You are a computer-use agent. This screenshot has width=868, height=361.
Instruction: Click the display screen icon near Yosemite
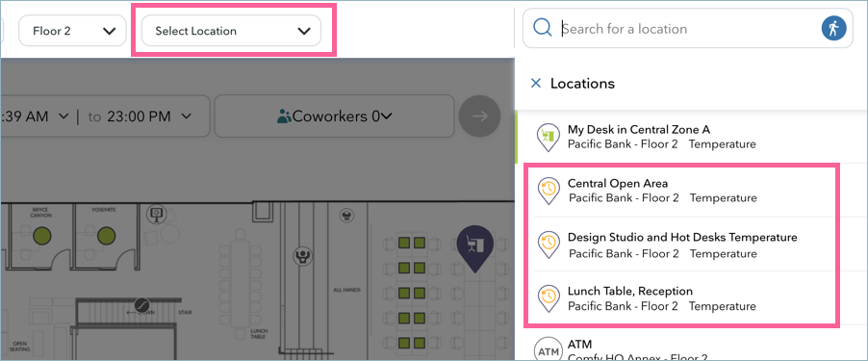157,214
